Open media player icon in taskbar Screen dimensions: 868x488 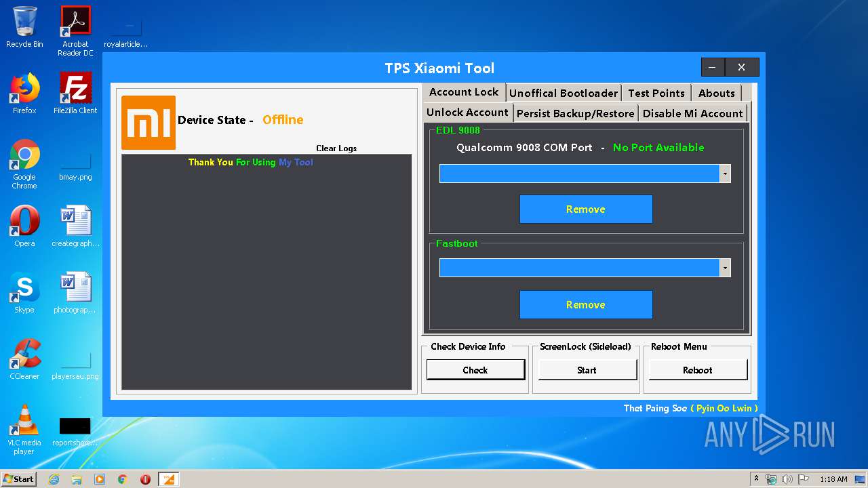(100, 479)
